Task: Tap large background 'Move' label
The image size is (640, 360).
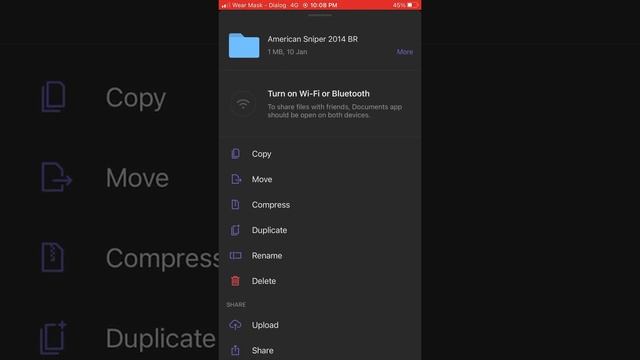Action: pos(137,178)
